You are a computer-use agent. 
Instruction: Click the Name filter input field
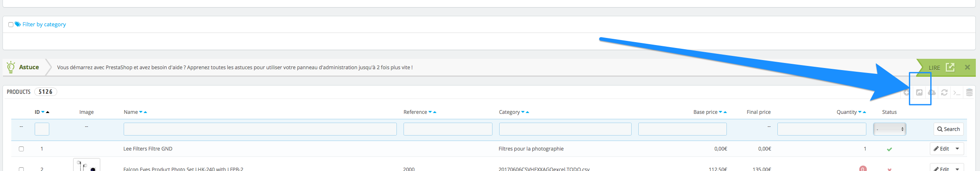point(260,129)
